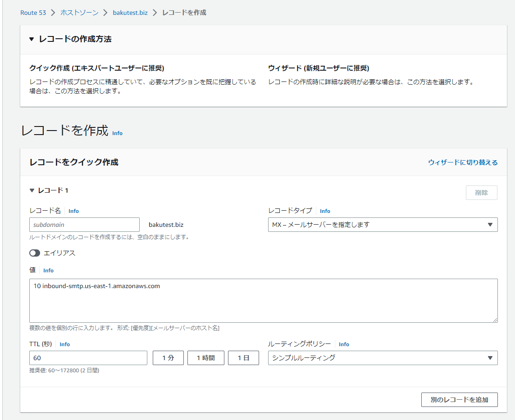The height and width of the screenshot is (420, 515).
Task: Click 別のレコードを追加 button
Action: click(460, 400)
